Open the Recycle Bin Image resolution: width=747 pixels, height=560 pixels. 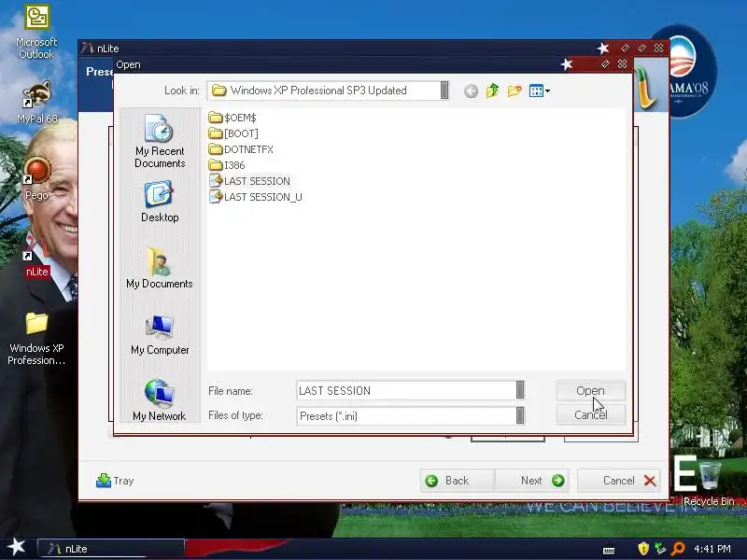709,483
